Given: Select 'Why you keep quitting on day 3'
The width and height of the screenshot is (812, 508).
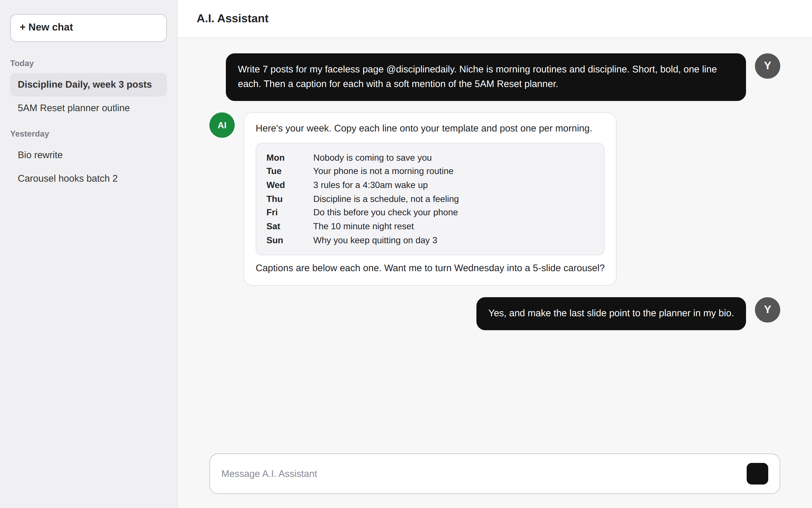Looking at the screenshot, I should [375, 240].
